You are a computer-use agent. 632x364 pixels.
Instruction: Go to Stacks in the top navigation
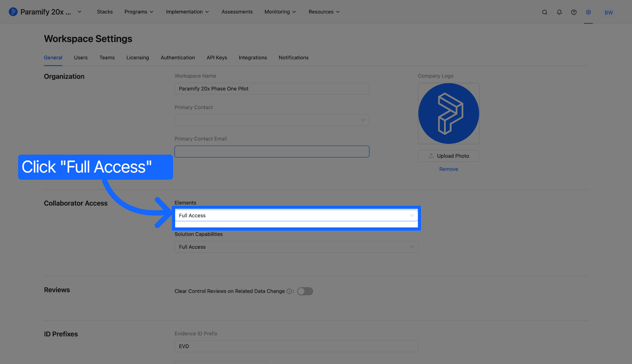[x=105, y=12]
